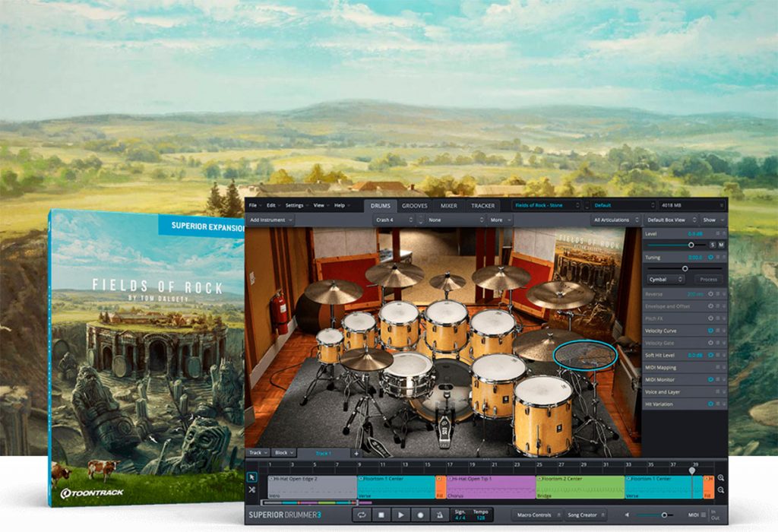Start playback with the play button
778x532 pixels.
tap(400, 515)
